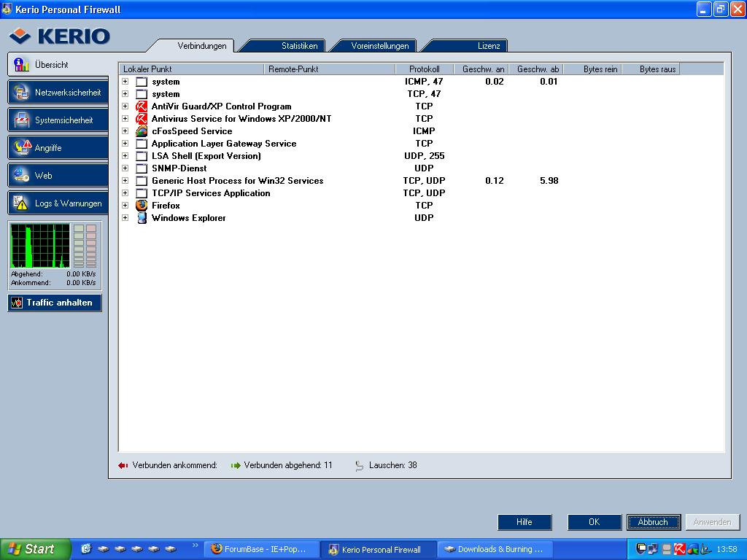The height and width of the screenshot is (560, 747).
Task: Click the Abbruch button
Action: click(653, 522)
